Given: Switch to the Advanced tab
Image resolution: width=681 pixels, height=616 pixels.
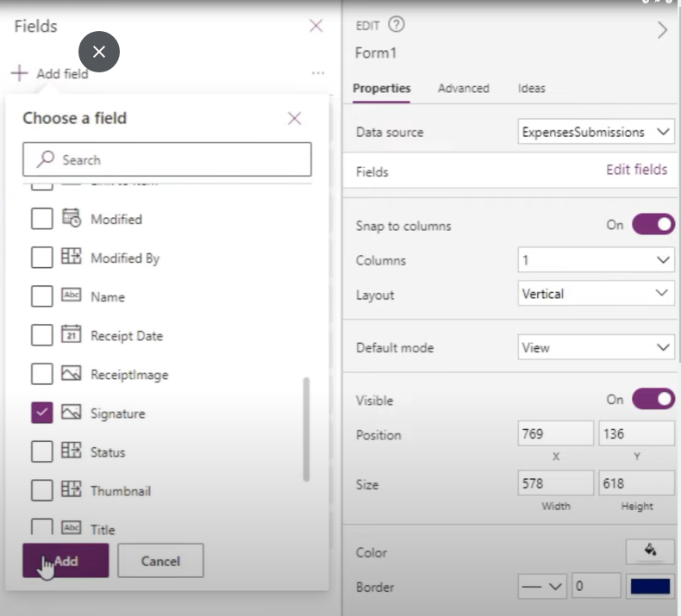Looking at the screenshot, I should pos(464,88).
